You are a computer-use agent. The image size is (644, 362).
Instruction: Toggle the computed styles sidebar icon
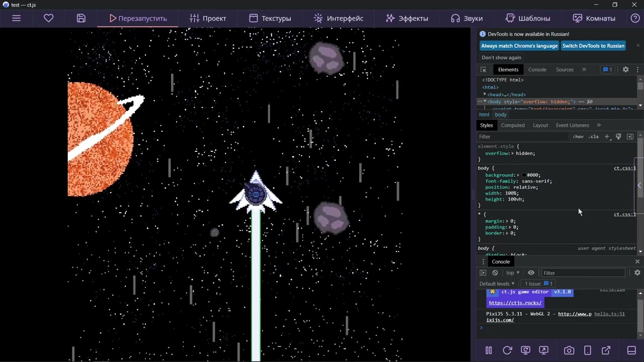click(630, 137)
